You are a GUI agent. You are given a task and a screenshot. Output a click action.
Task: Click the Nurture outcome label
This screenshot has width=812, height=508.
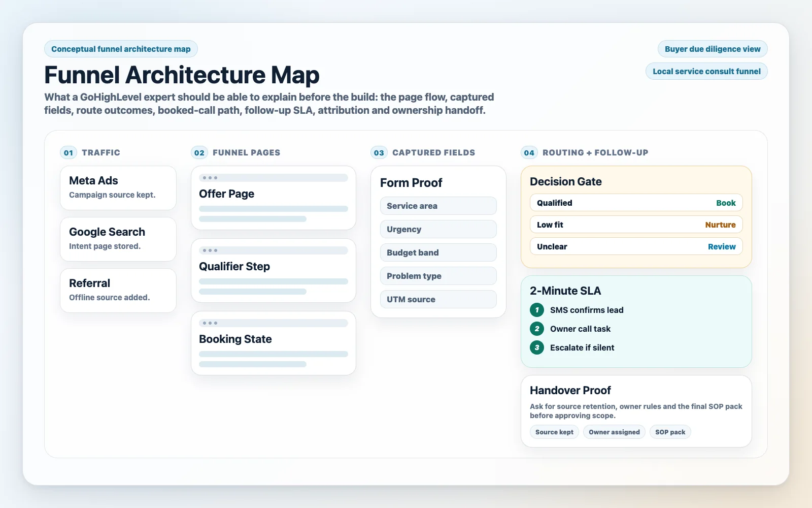click(x=720, y=225)
